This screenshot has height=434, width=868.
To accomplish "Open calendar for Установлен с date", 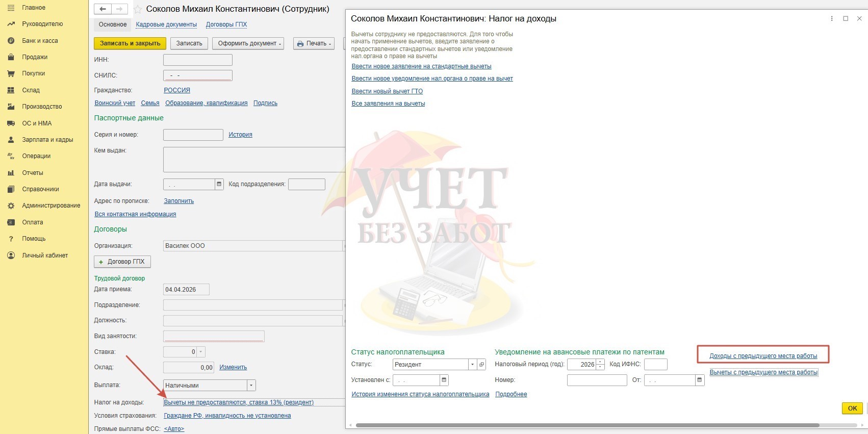I will 444,380.
